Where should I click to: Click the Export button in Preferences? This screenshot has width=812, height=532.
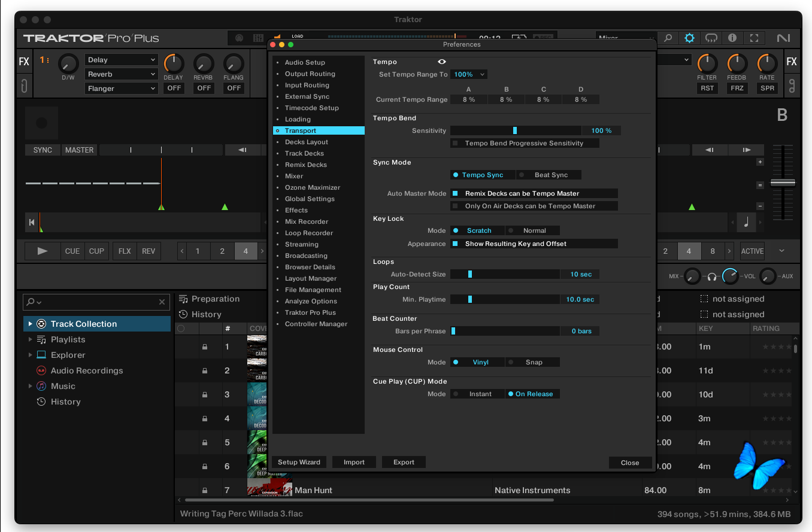pyautogui.click(x=404, y=462)
